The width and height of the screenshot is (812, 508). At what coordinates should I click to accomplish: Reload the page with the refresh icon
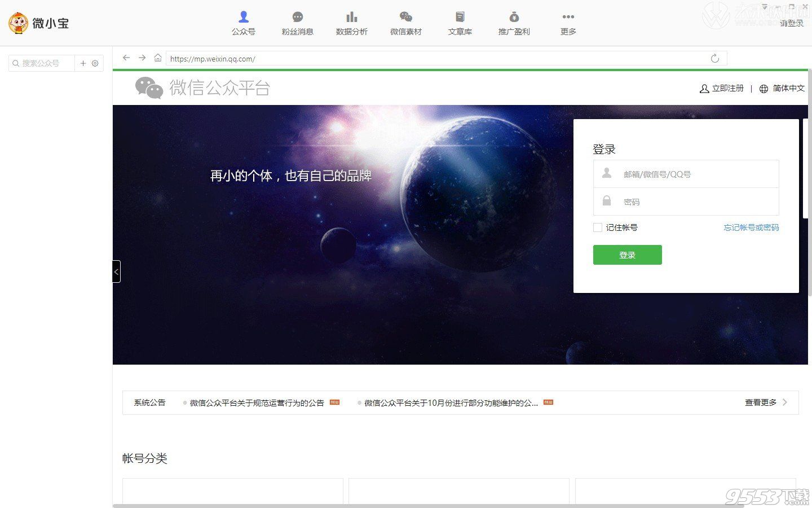715,59
